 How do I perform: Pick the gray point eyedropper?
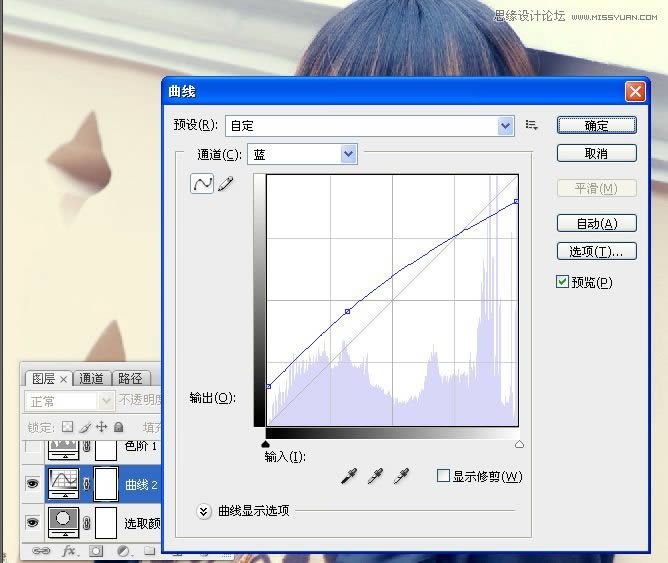click(375, 477)
